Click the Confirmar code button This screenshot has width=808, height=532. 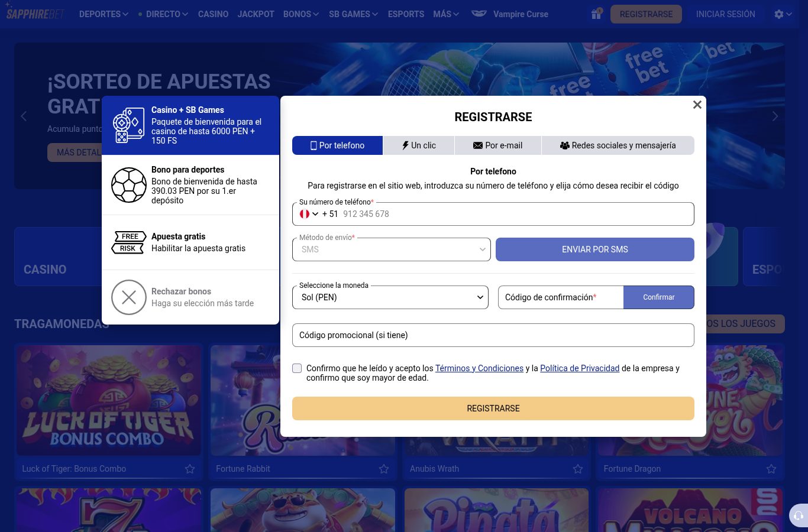click(x=659, y=297)
